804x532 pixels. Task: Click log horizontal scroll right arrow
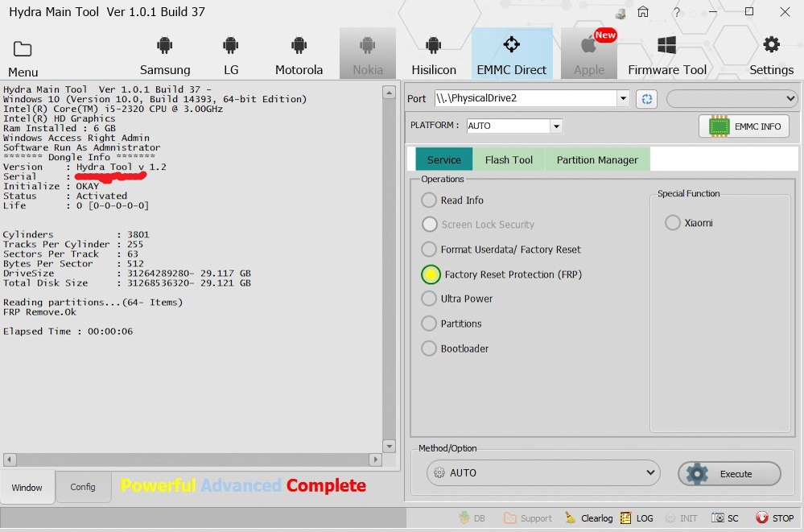point(375,460)
